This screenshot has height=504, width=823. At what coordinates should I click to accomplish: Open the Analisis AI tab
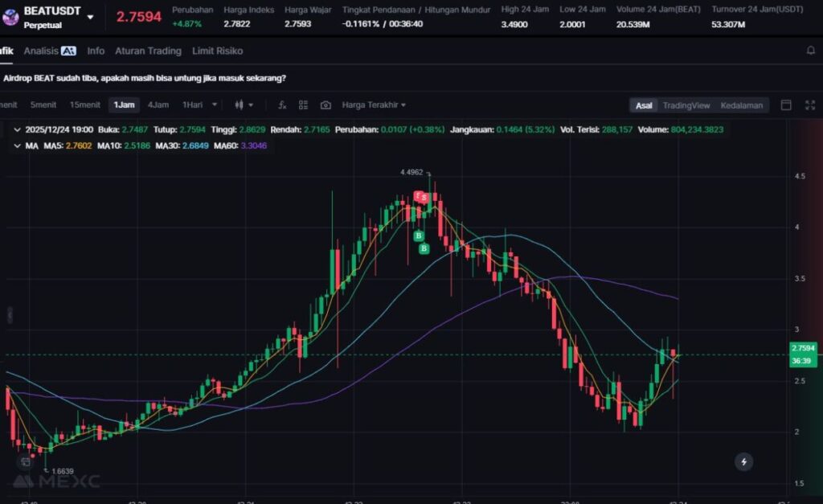pos(49,51)
